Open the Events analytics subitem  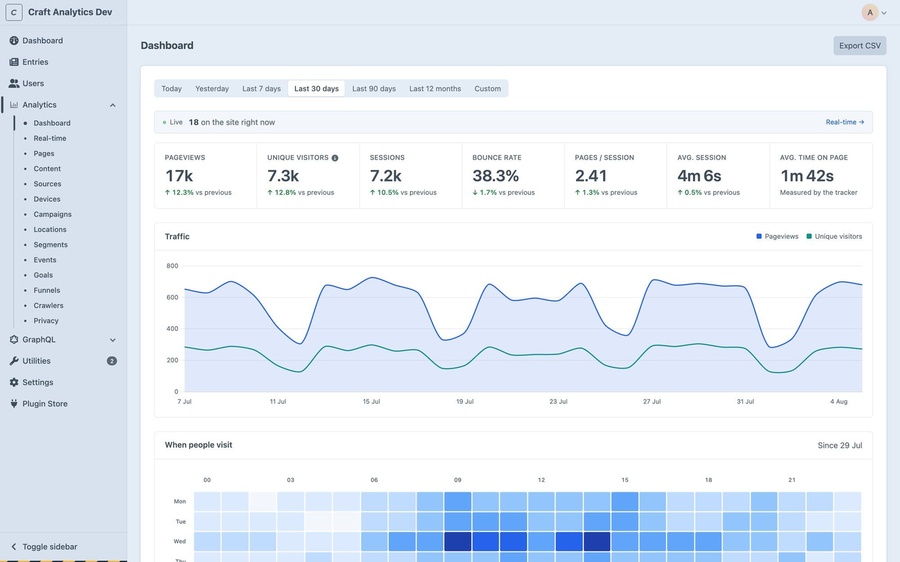[x=45, y=260]
